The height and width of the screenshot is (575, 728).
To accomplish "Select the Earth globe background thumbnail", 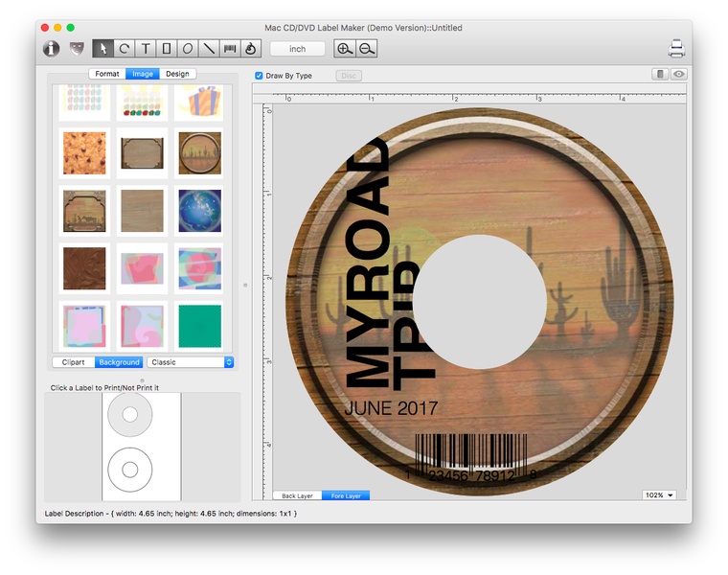I will point(199,209).
